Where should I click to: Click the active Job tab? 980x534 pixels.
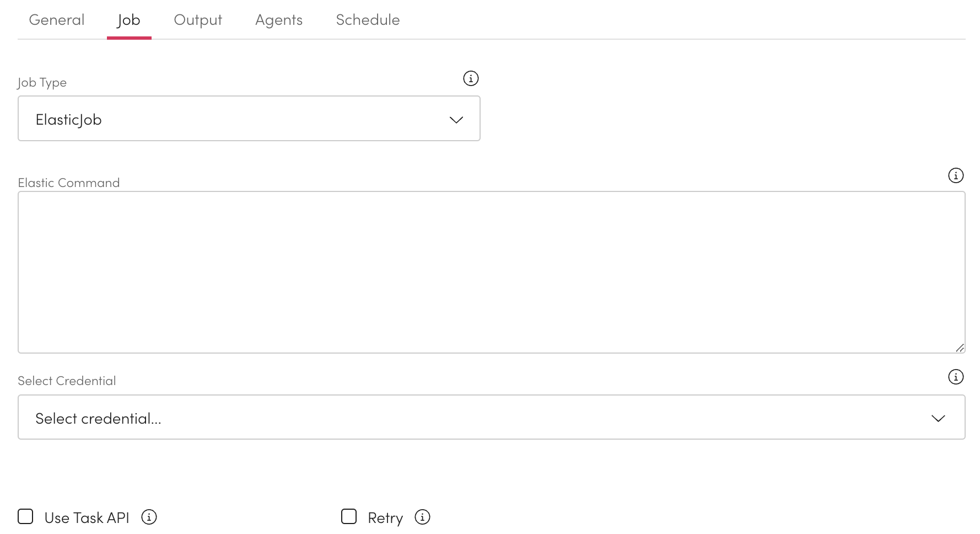point(129,20)
